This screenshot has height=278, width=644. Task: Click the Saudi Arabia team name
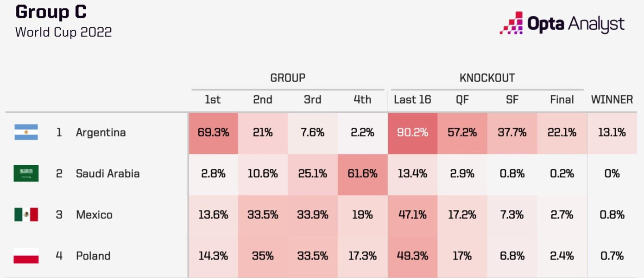[x=107, y=174]
